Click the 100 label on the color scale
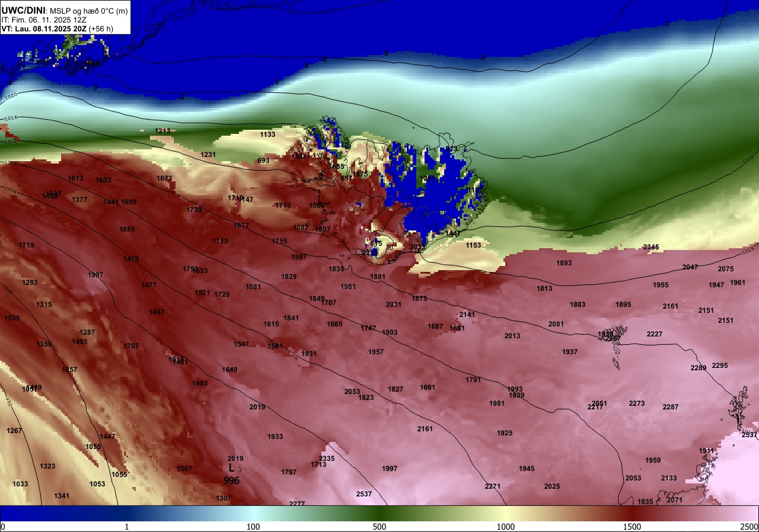This screenshot has width=759, height=532. (x=253, y=527)
